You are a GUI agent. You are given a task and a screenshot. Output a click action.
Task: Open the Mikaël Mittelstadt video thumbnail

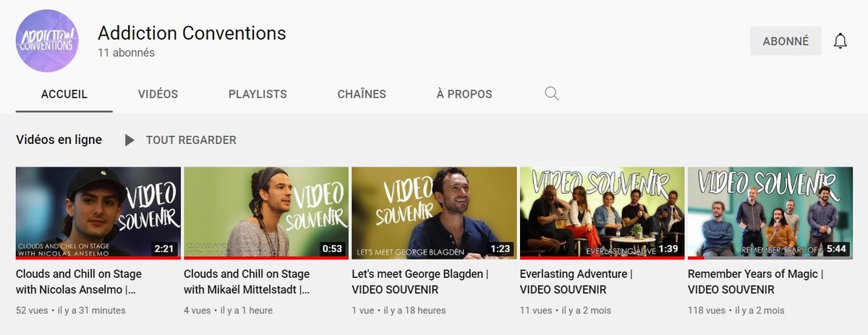(x=266, y=213)
